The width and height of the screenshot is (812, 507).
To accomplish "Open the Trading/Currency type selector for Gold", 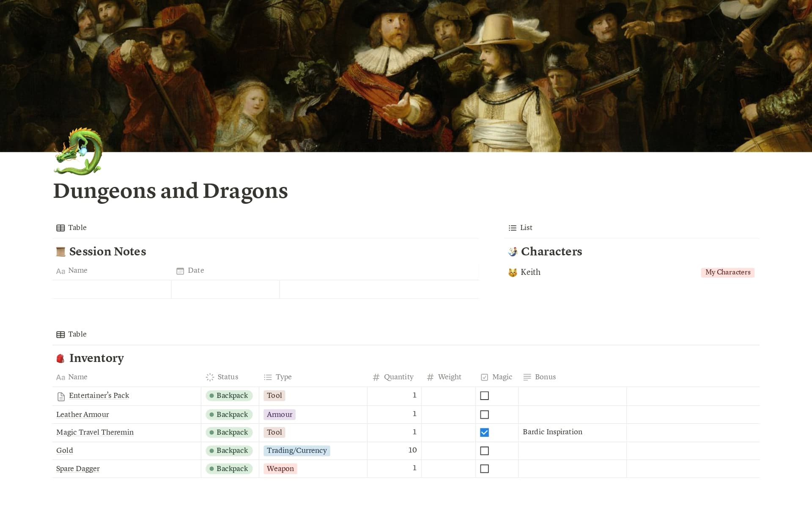I will [x=296, y=451].
